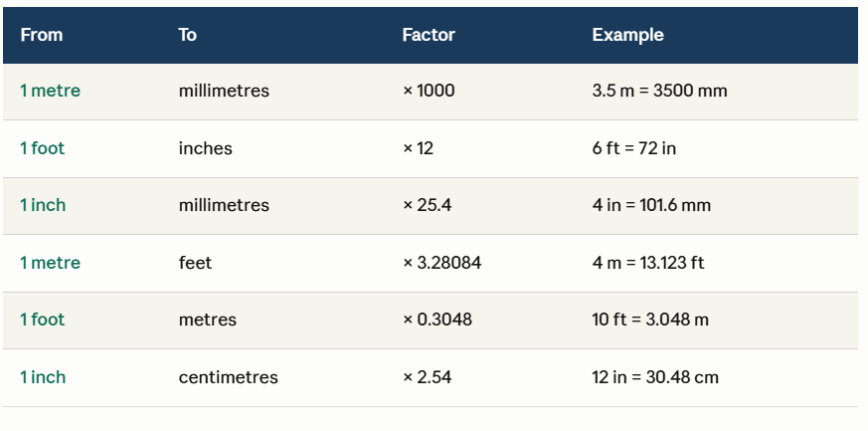Viewport: 868px width, 431px height.
Task: Open the '1 foot' to metres link
Action: (x=43, y=320)
